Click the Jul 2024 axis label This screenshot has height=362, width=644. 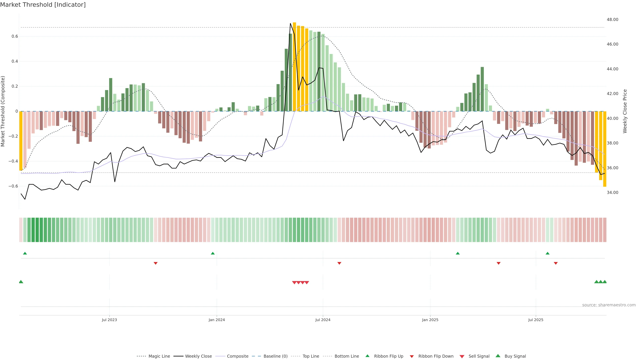tap(323, 320)
